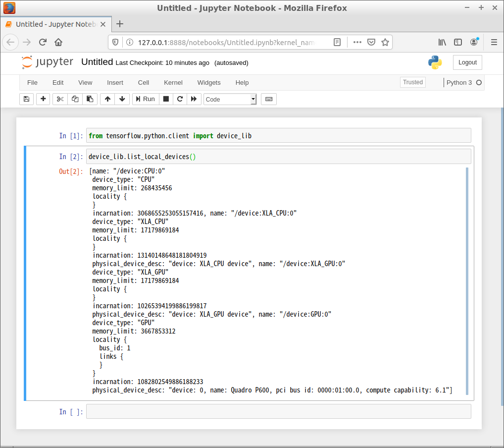Paste a cell using the clipboard icon
Image resolution: width=504 pixels, height=448 pixels.
90,99
